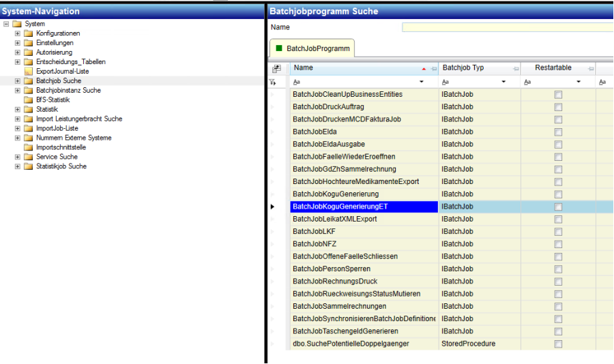Click the column chooser icon in grid header
This screenshot has height=364, width=614.
[x=276, y=68]
